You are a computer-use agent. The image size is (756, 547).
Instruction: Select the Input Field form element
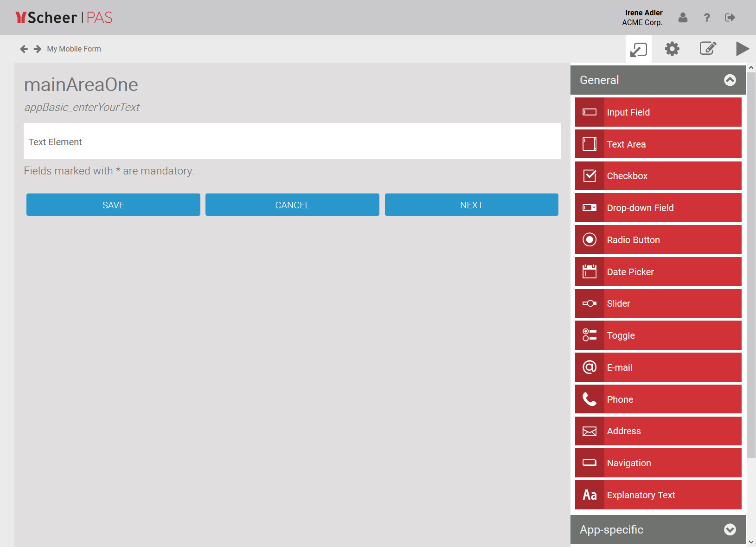658,112
